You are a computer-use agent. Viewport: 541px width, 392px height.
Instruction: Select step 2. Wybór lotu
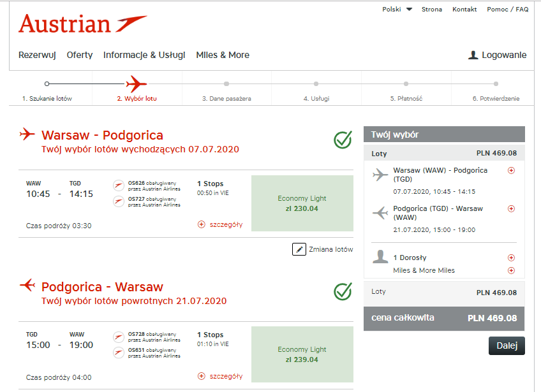pos(137,99)
